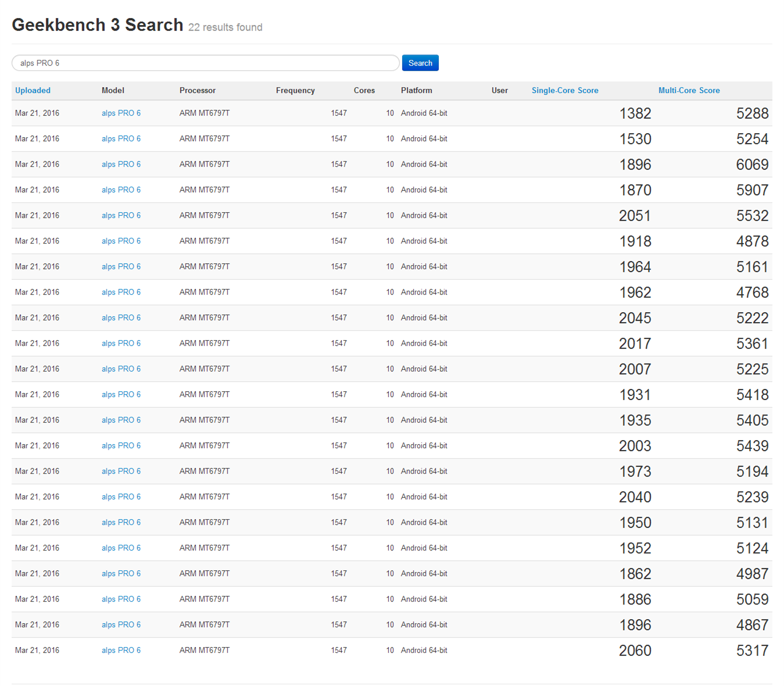Open alps PRO 6 result with single-core 2051

[x=121, y=215]
